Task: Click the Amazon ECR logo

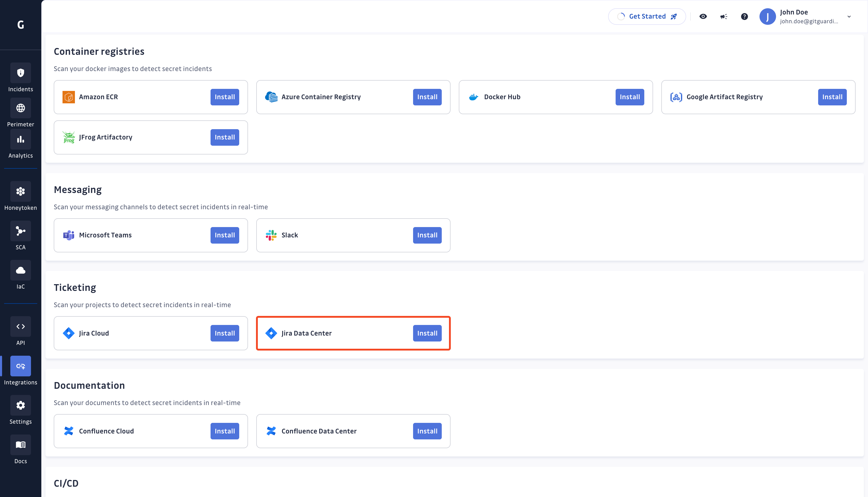Action: click(x=69, y=97)
